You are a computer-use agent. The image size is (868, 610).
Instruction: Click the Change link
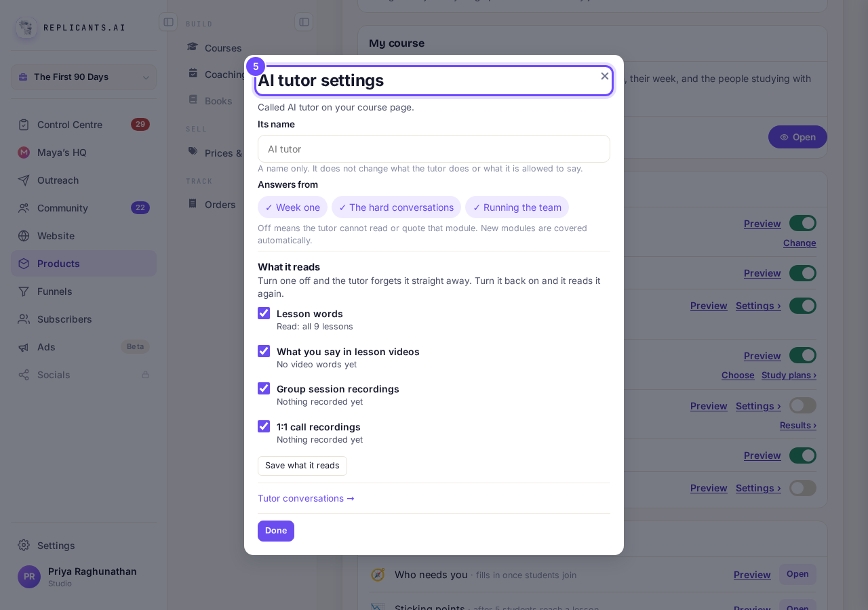[x=800, y=243]
